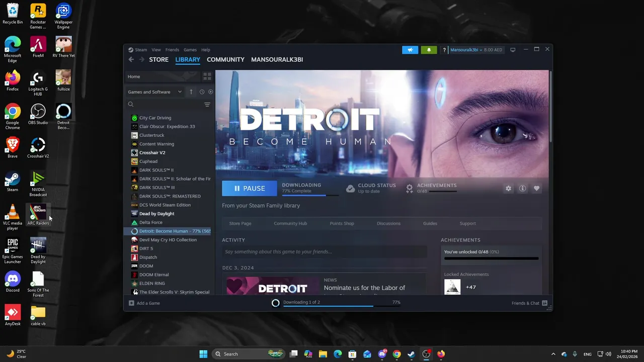Open the Friends menu
Image resolution: width=644 pixels, height=362 pixels.
tap(172, 50)
